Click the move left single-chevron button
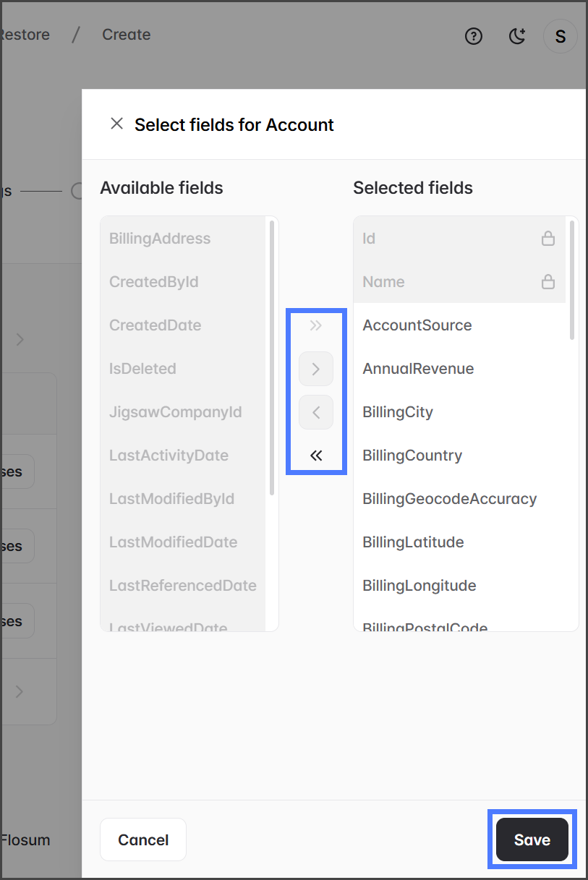The image size is (588, 880). point(316,412)
